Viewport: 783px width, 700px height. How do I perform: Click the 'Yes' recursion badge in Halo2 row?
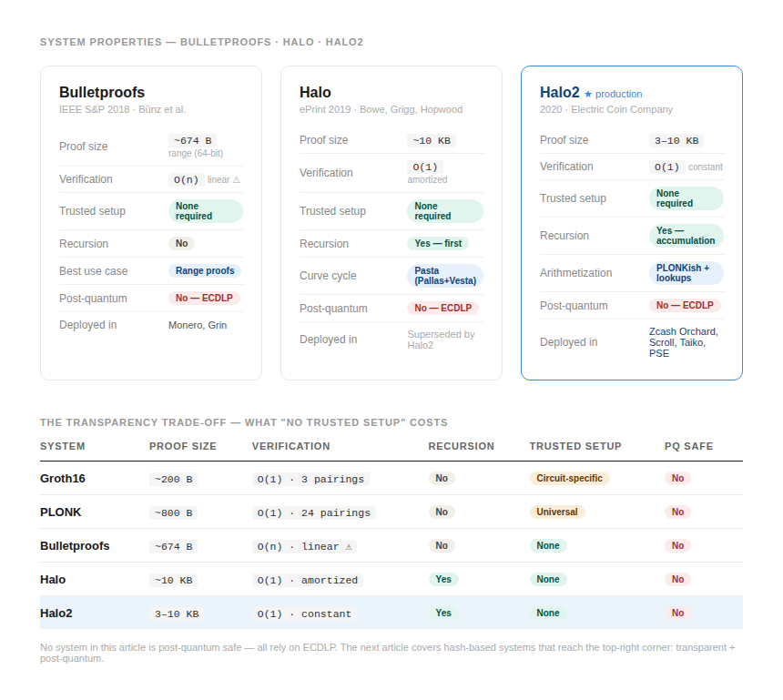click(x=442, y=614)
